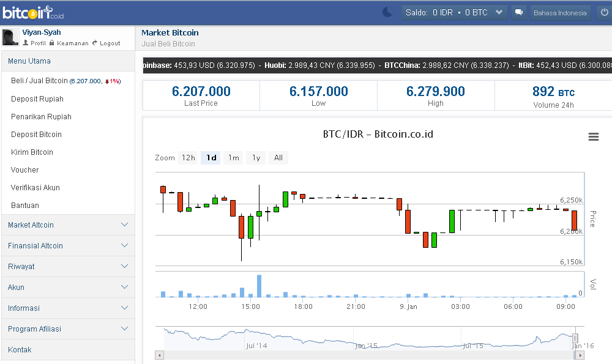612x364 pixels.
Task: Open the chart context menu hamburger icon
Action: click(x=593, y=137)
